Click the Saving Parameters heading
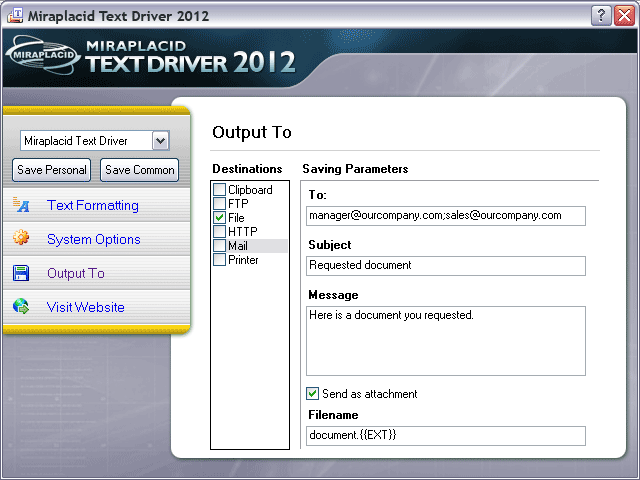Image resolution: width=640 pixels, height=480 pixels. [355, 169]
